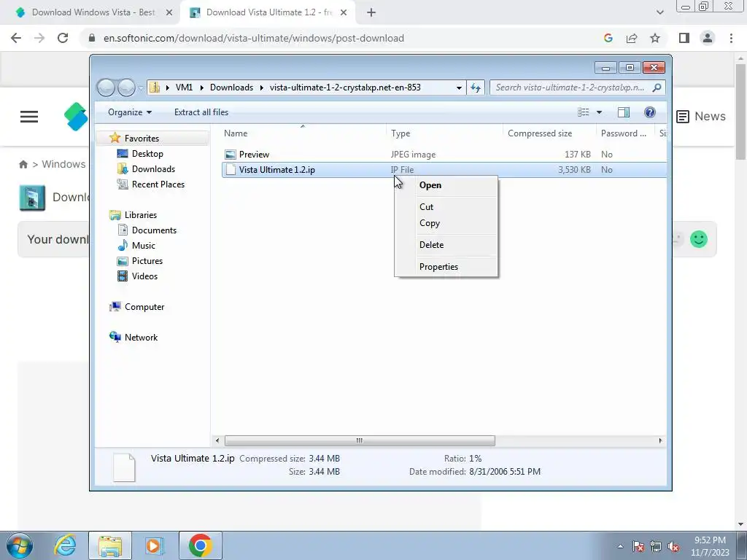Select Recent Places in navigation pane
Viewport: 747px width, 560px height.
pyautogui.click(x=158, y=184)
